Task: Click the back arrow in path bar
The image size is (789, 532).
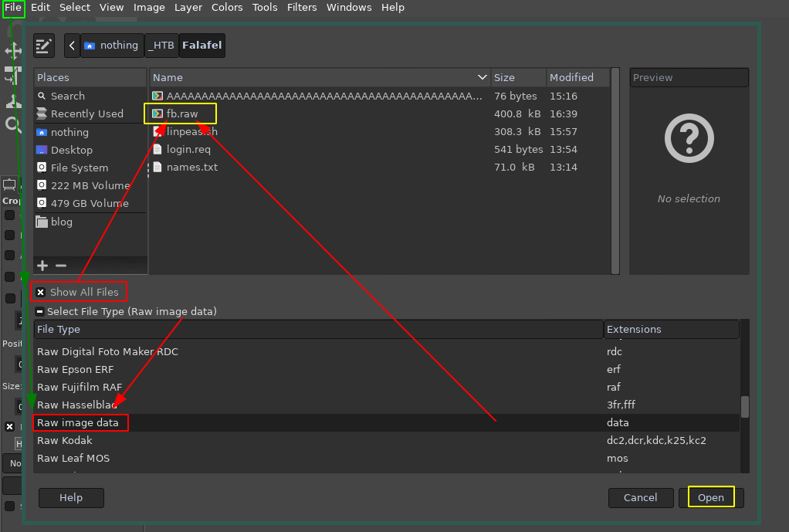Action: click(x=72, y=46)
